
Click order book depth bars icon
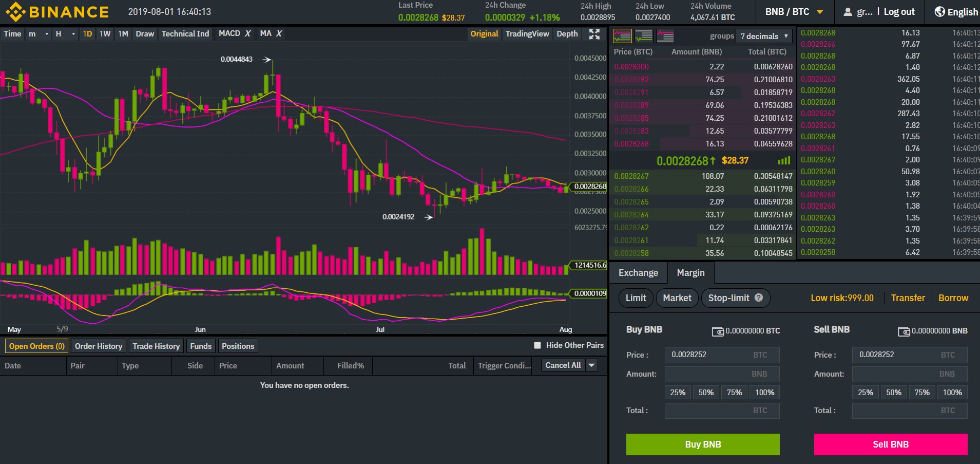[784, 161]
